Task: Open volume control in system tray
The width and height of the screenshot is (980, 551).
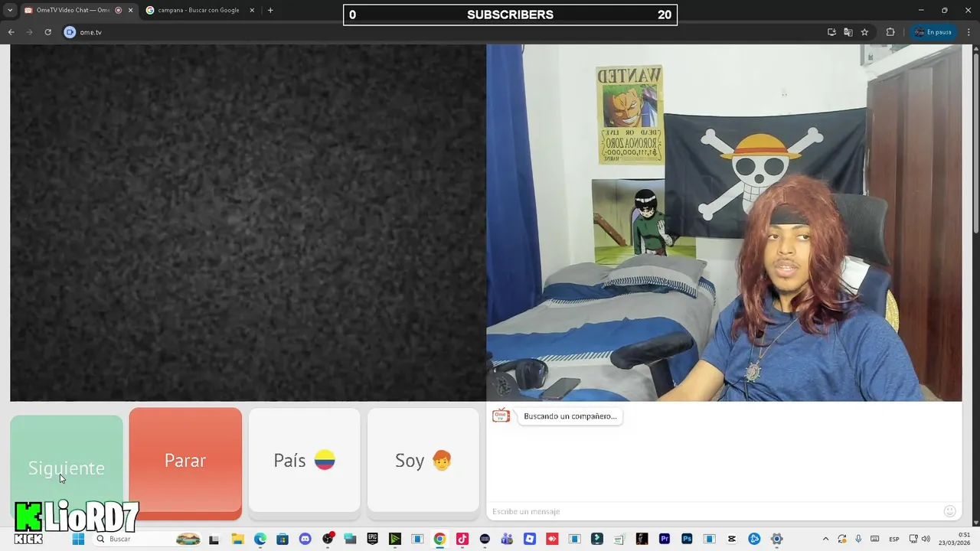Action: pos(926,539)
